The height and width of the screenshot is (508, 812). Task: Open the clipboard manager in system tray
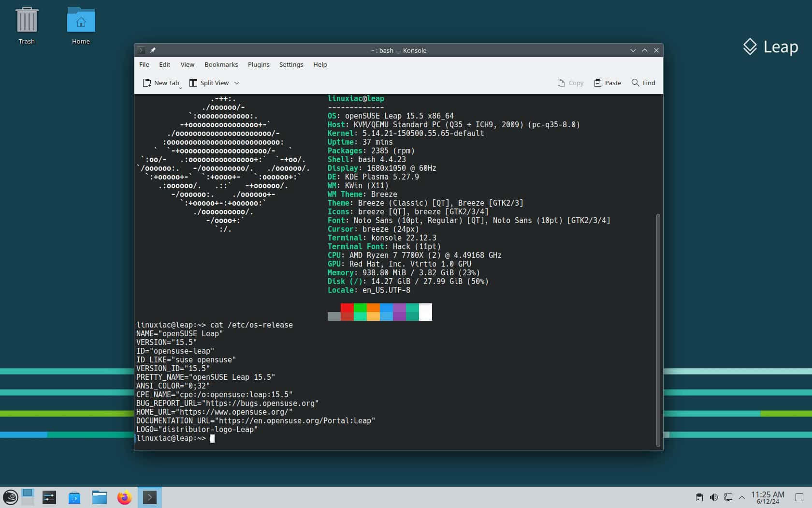(699, 497)
